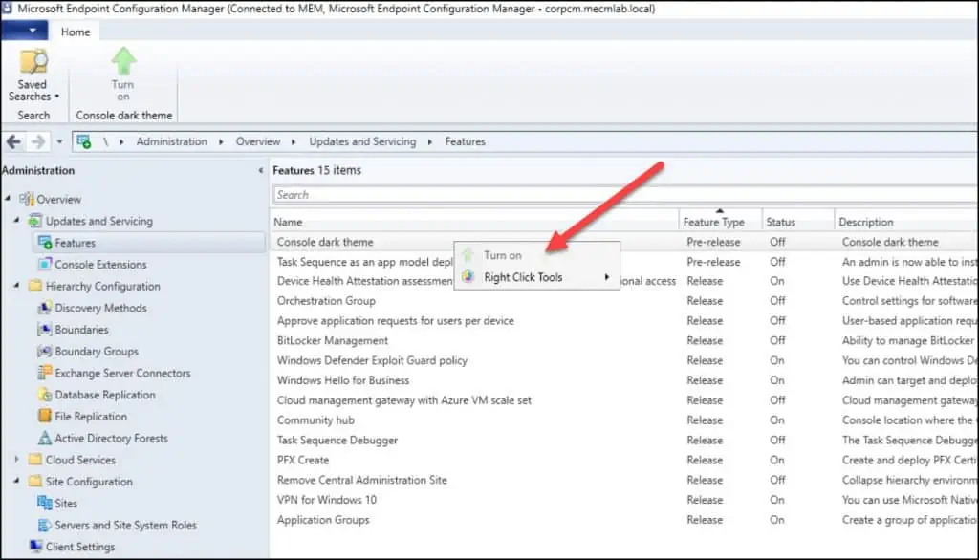This screenshot has height=560, width=979.
Task: Click the Features node icon
Action: 45,242
